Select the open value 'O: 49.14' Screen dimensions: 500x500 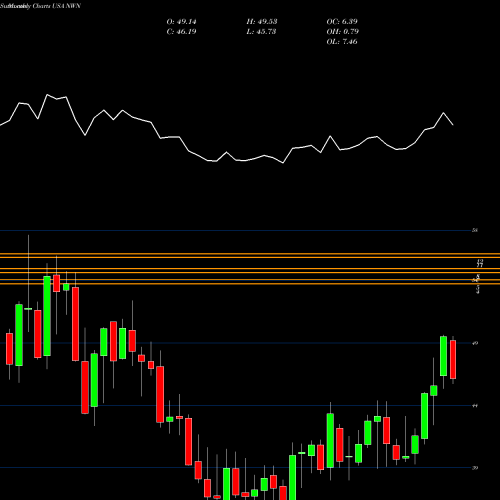(181, 22)
